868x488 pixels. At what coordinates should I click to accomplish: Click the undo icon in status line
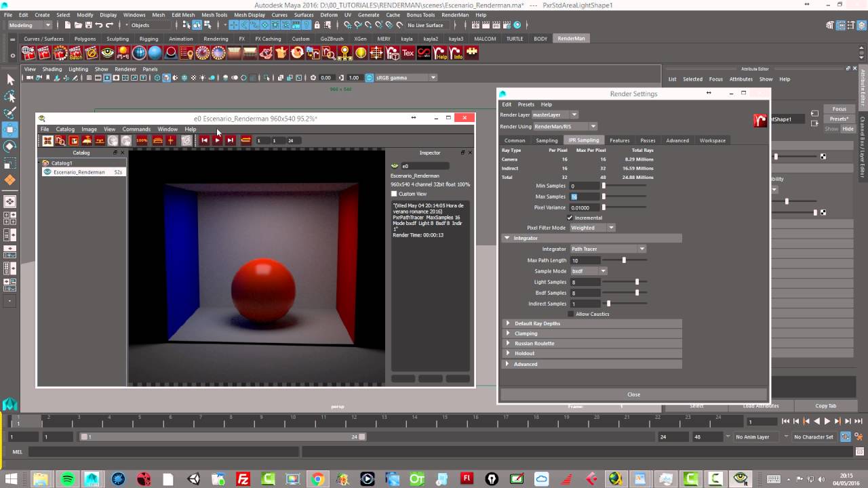click(99, 25)
